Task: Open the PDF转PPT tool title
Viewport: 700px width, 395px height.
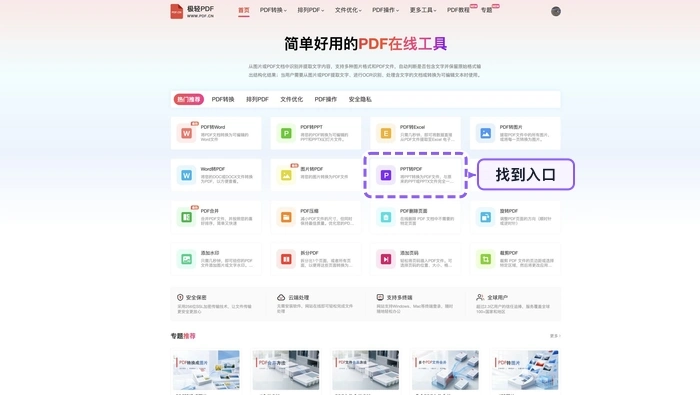Action: 312,127
